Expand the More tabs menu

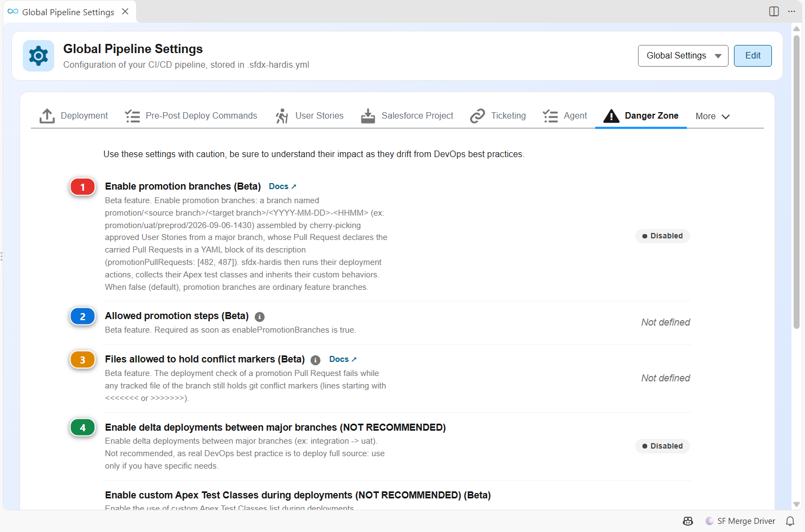point(713,116)
